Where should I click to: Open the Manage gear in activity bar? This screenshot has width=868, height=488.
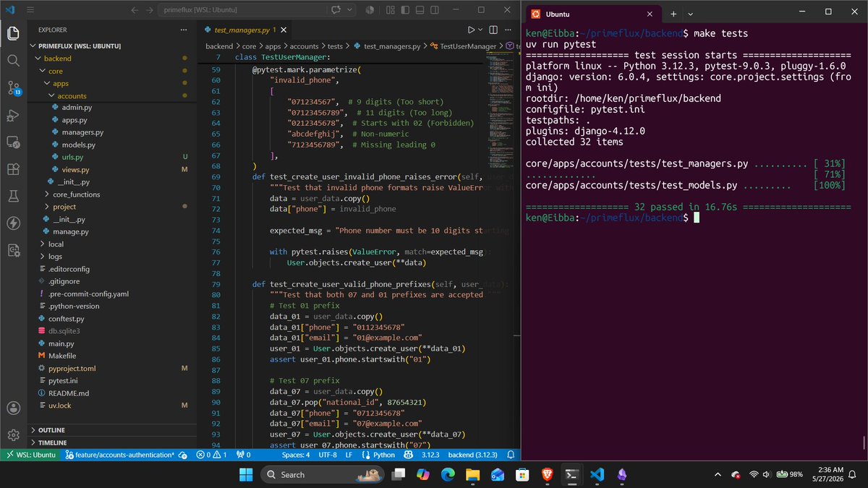pyautogui.click(x=13, y=435)
